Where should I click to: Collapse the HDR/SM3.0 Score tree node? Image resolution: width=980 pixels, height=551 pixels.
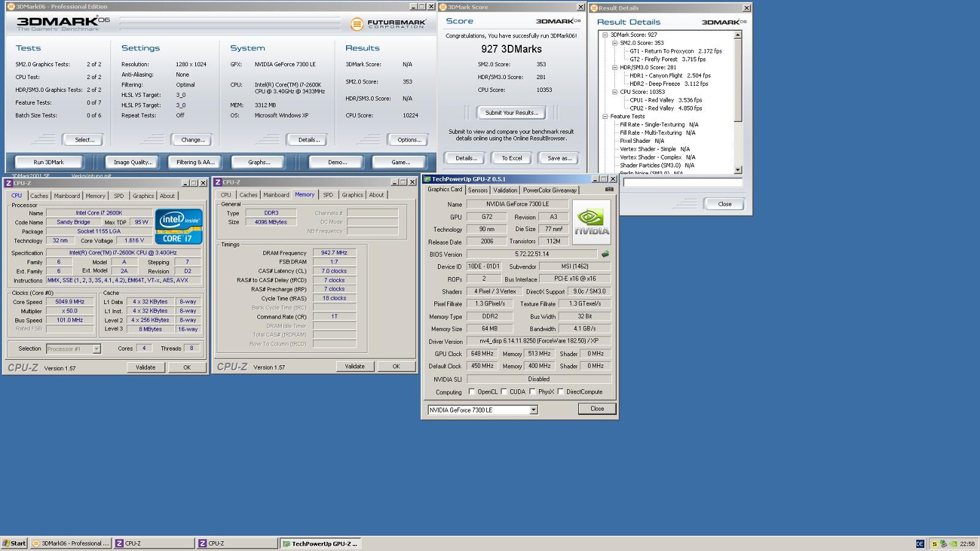pos(615,67)
